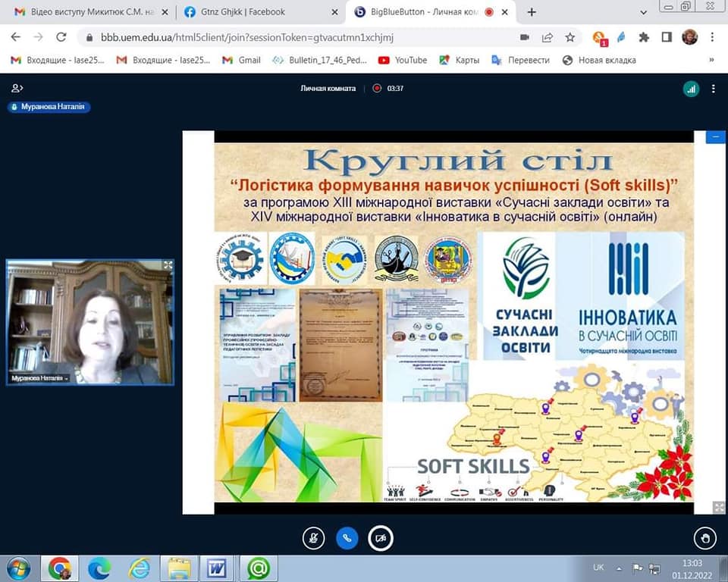
Task: Click the blue leave audio phone button
Action: click(x=347, y=538)
